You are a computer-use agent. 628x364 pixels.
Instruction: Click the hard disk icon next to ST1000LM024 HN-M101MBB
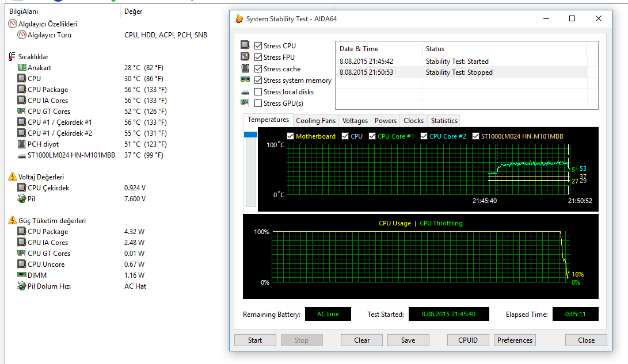(22, 156)
